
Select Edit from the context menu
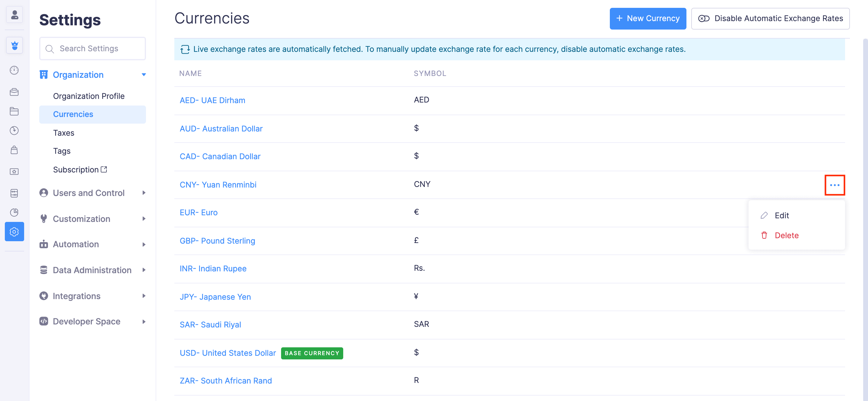click(x=781, y=215)
